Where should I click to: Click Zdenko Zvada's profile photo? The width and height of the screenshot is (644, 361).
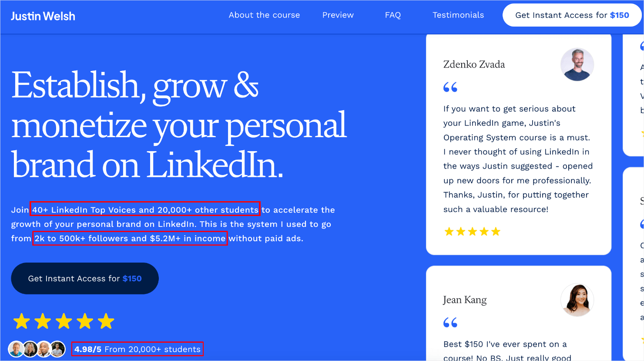click(x=577, y=64)
